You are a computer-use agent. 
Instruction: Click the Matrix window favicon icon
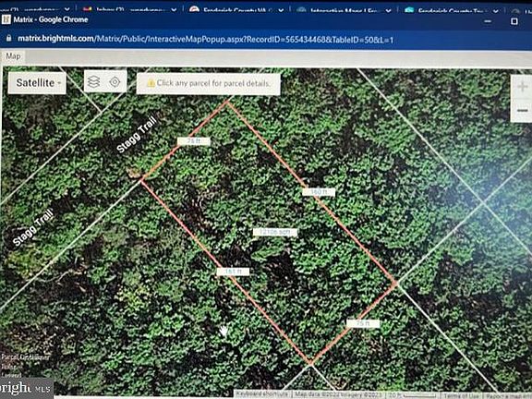point(6,19)
